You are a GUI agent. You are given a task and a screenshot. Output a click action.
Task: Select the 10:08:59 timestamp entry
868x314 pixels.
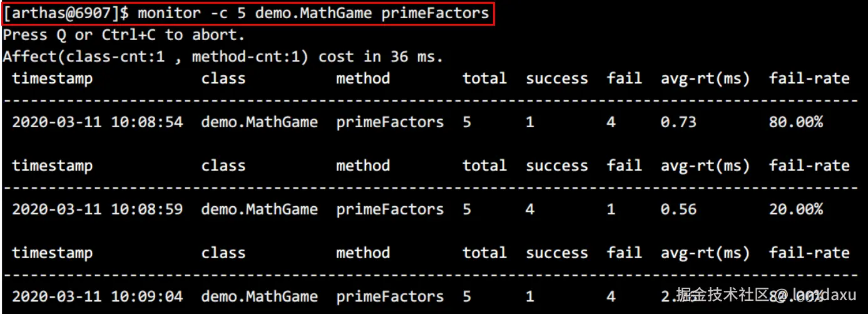[98, 209]
